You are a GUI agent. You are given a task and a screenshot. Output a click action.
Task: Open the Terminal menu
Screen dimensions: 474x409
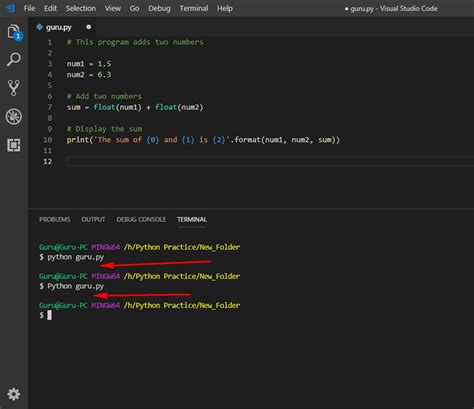pos(194,8)
